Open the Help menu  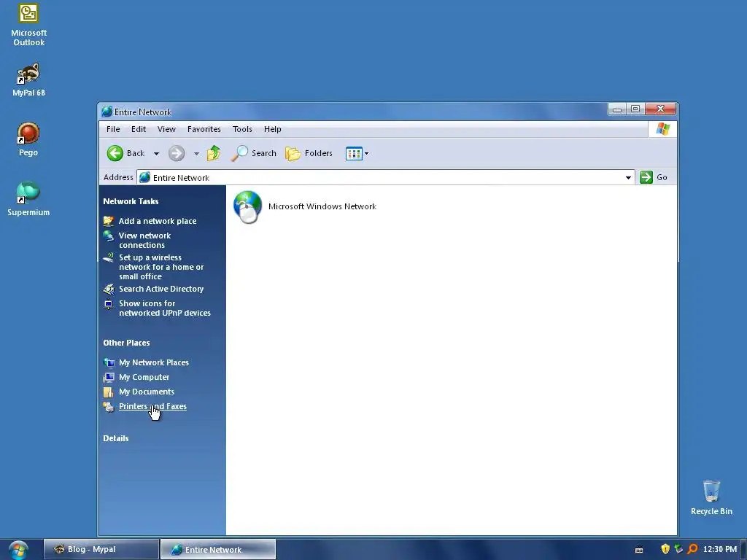coord(273,129)
